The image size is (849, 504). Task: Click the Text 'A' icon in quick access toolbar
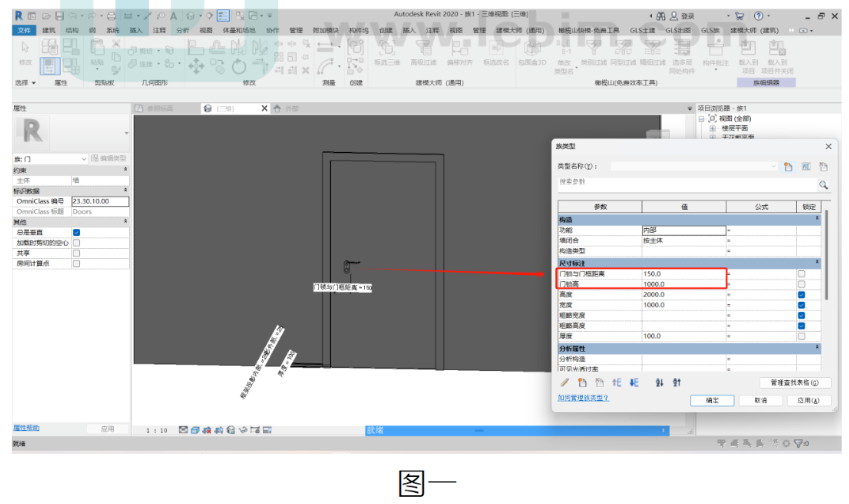174,16
